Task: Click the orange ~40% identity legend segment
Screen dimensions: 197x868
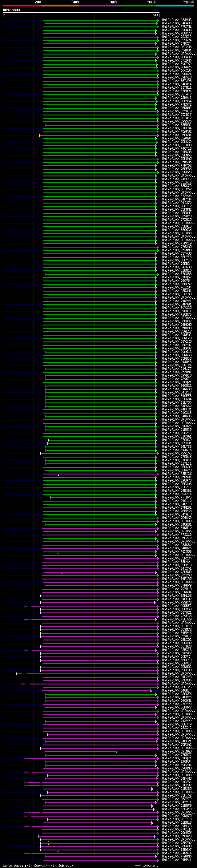Action: point(60,6)
